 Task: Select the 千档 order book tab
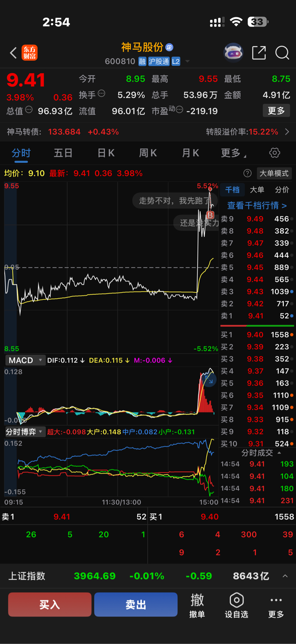point(232,190)
